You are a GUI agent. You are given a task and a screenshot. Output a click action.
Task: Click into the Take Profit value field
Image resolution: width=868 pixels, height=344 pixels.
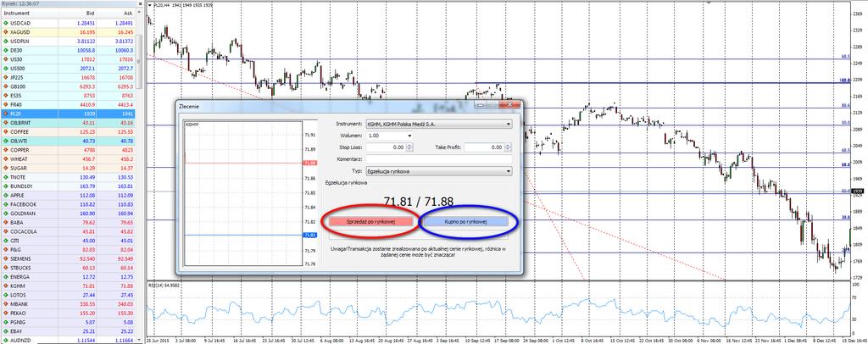tap(484, 147)
